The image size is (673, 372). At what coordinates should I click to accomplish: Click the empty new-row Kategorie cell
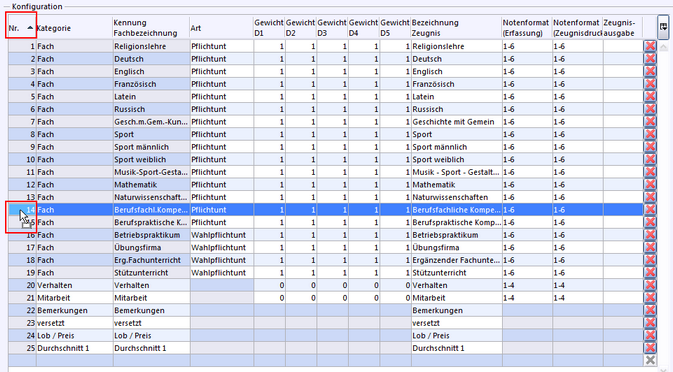(x=74, y=360)
